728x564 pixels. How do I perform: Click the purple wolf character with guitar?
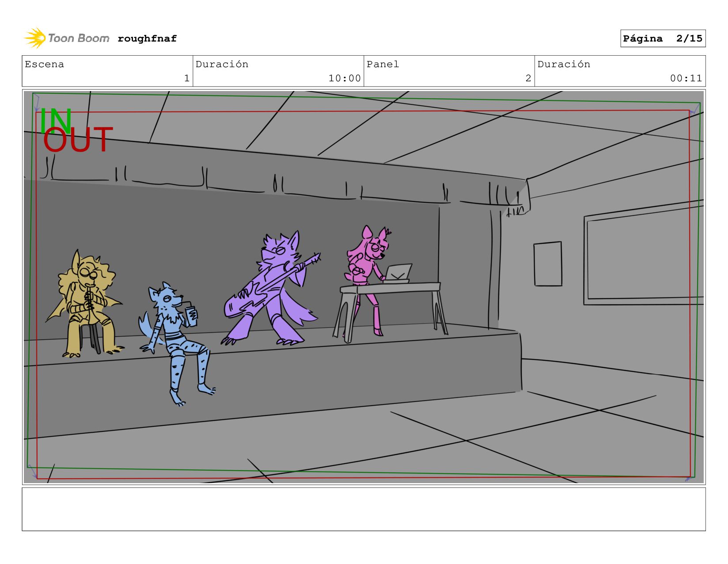coord(271,288)
